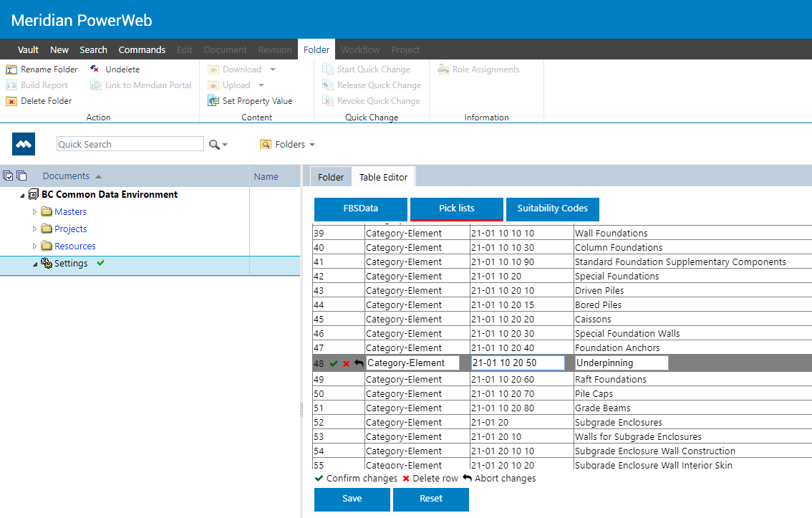This screenshot has width=812, height=518.
Task: Click the Role Assignments icon
Action: pyautogui.click(x=443, y=69)
